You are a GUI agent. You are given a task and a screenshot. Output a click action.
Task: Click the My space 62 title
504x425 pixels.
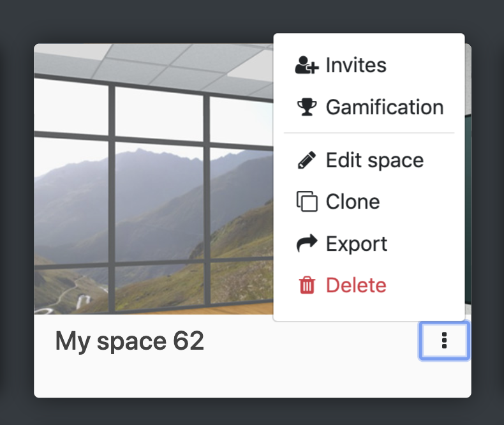(130, 341)
